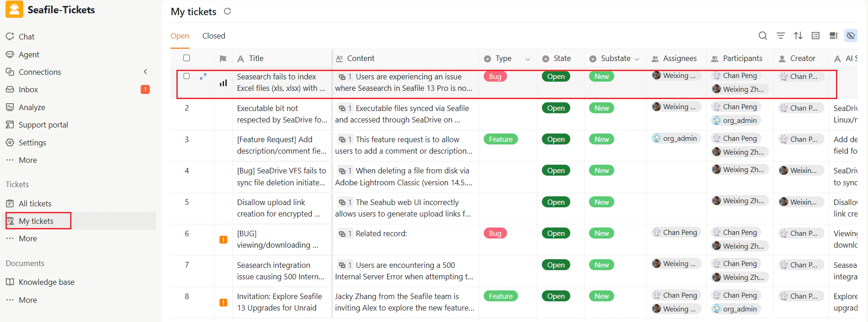The height and width of the screenshot is (322, 868).
Task: Switch to the Open tab
Action: point(180,36)
